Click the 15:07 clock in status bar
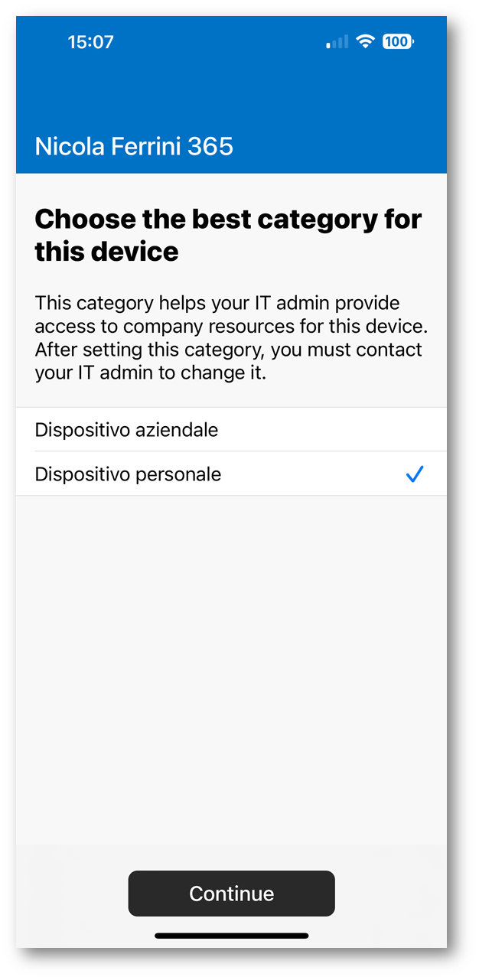This screenshot has height=980, width=479. pos(90,42)
